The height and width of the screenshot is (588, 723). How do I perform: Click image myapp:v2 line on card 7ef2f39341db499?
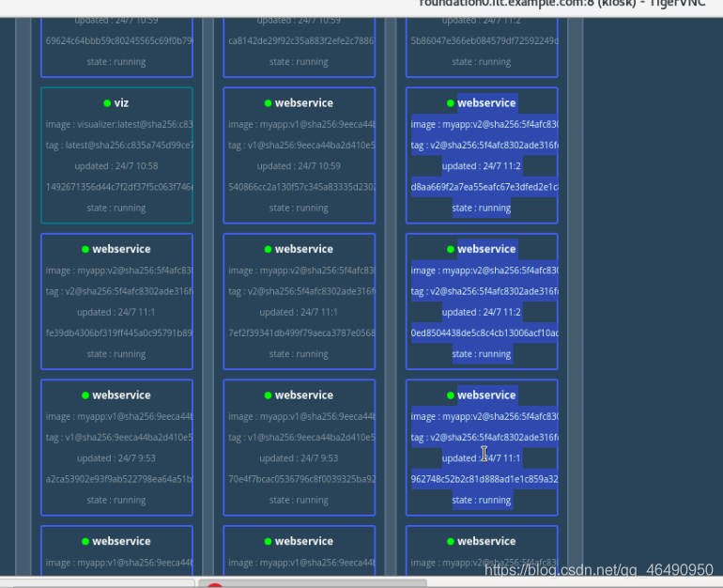(x=301, y=271)
